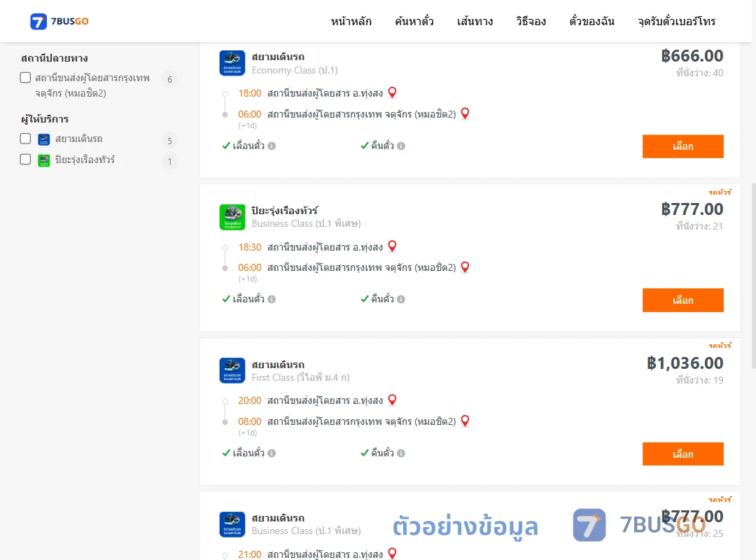Open the วิธีจอง menu item

click(x=531, y=21)
